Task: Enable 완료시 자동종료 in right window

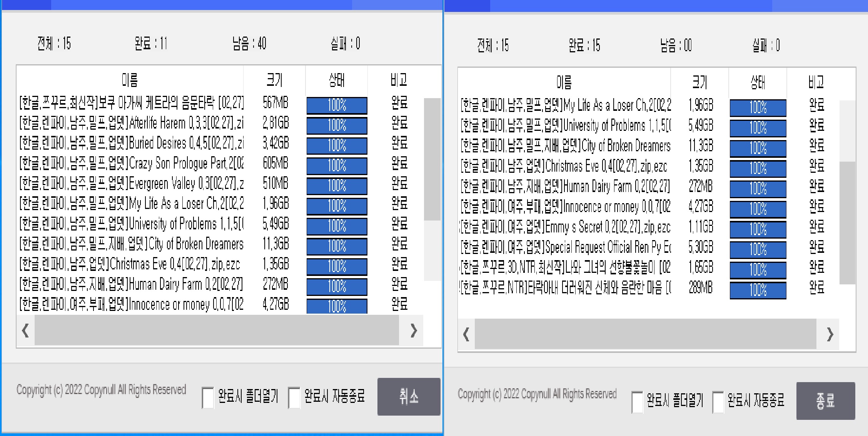Action: 718,402
